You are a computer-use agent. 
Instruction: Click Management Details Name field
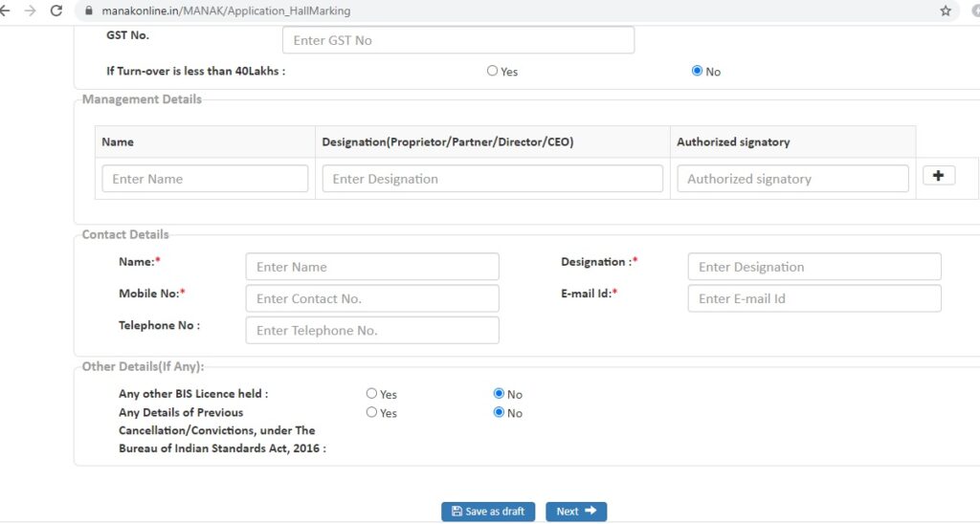pos(205,179)
